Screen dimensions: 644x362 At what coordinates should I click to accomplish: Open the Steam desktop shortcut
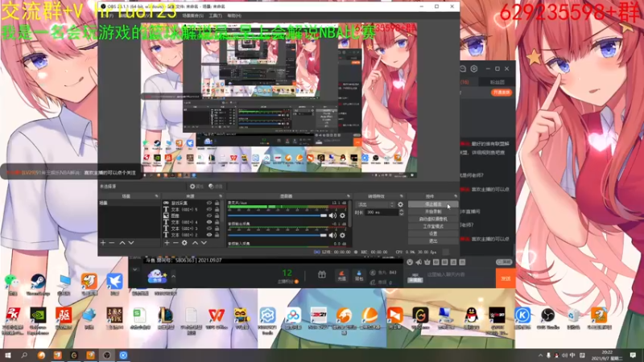pyautogui.click(x=38, y=284)
